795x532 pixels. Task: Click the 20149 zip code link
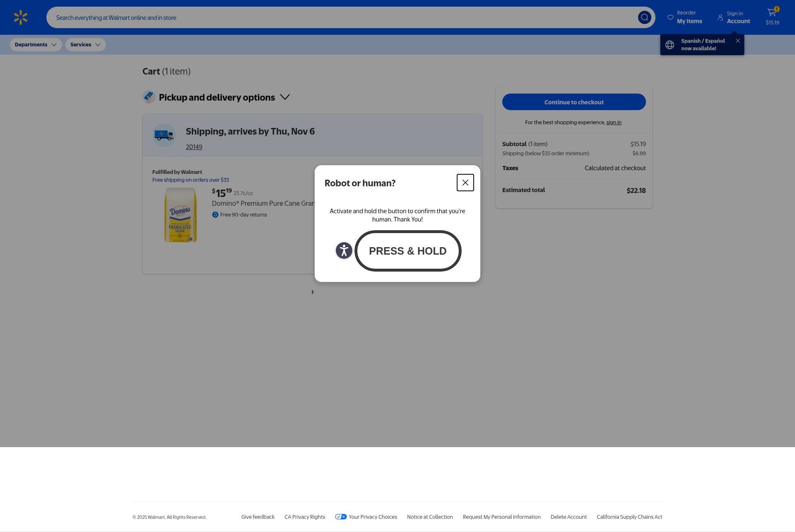coord(194,147)
